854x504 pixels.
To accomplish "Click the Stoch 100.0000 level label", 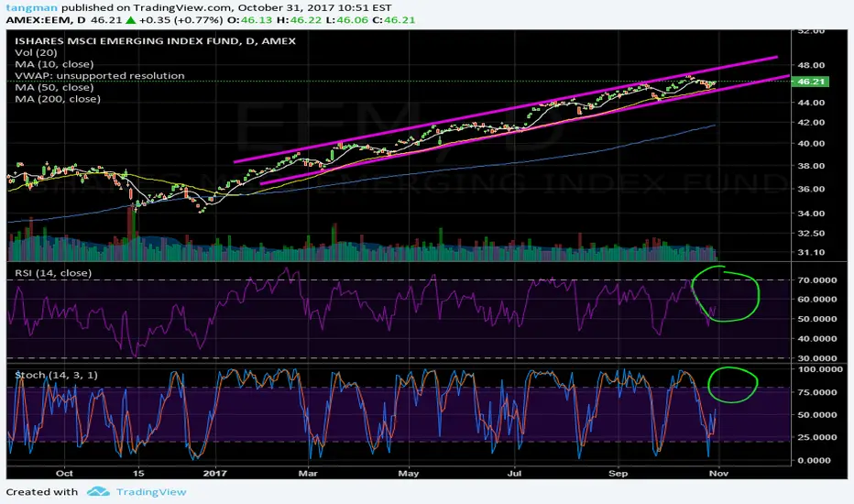I will (820, 369).
